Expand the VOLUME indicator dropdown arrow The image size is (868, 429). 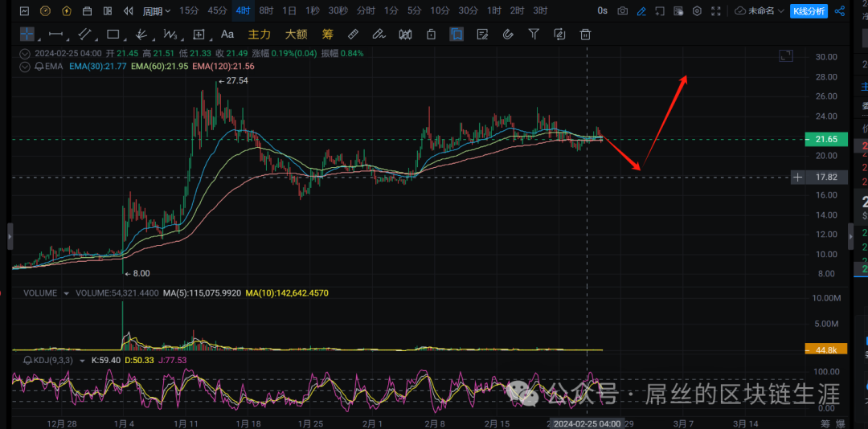pyautogui.click(x=67, y=292)
